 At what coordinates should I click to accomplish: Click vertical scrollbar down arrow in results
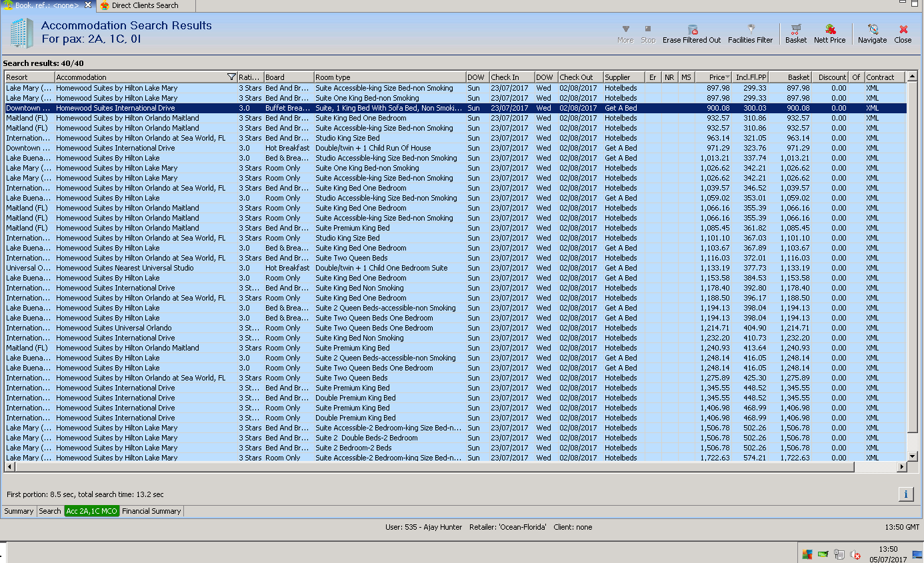tap(913, 456)
